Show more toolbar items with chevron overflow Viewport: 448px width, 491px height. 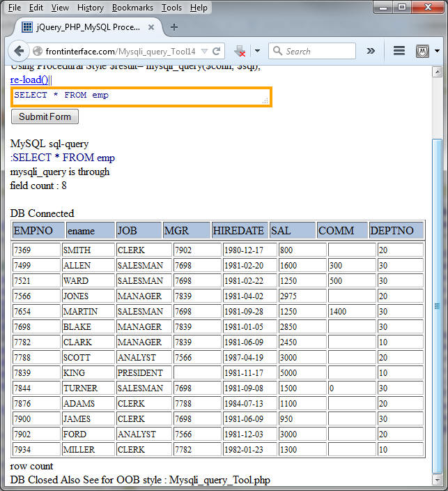[x=371, y=51]
